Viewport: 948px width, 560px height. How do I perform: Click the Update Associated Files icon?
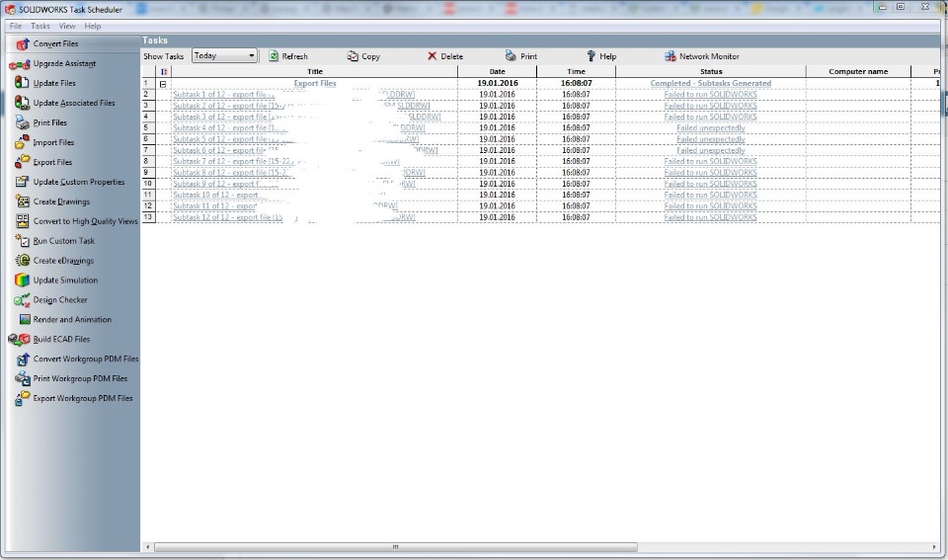click(x=22, y=103)
